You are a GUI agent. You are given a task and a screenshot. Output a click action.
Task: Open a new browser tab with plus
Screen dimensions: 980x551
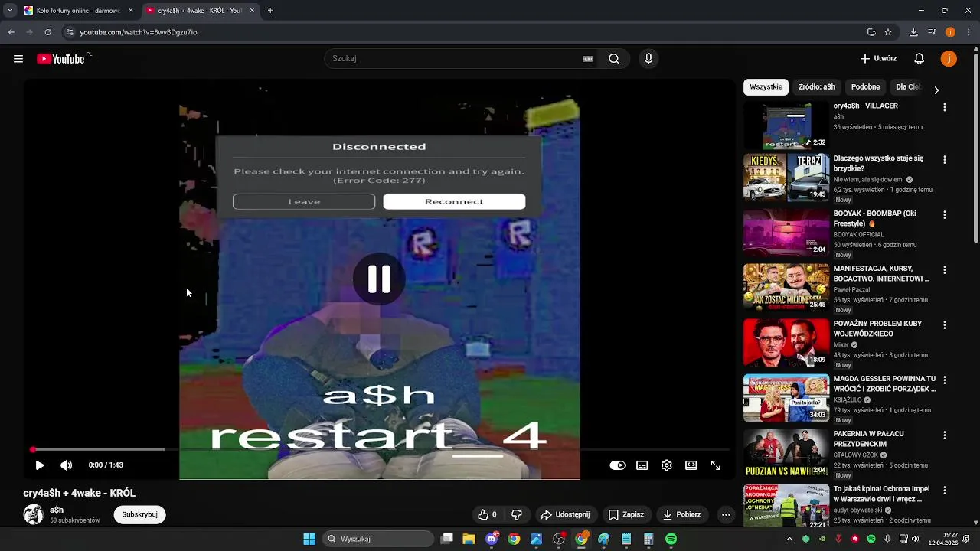coord(270,11)
